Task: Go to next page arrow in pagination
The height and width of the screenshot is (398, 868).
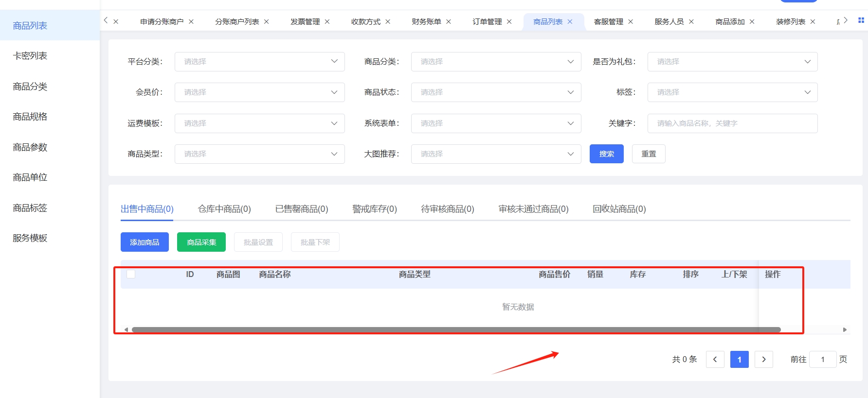Action: (x=763, y=360)
